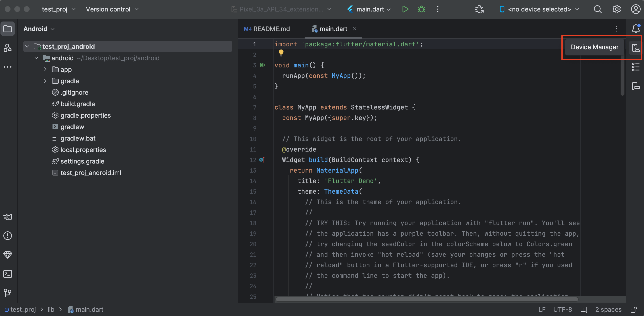
Task: Open the Device Explorer icon below Running Devices
Action: point(635,86)
